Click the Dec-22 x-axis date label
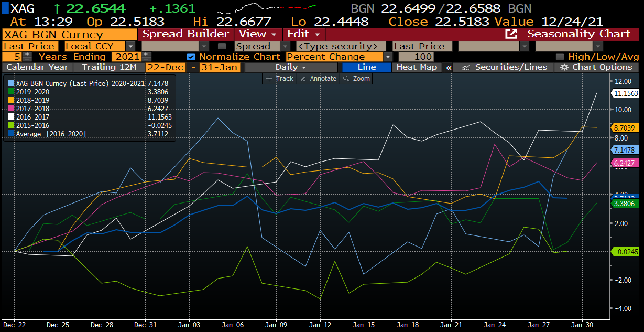The height and width of the screenshot is (332, 644). tap(14, 325)
